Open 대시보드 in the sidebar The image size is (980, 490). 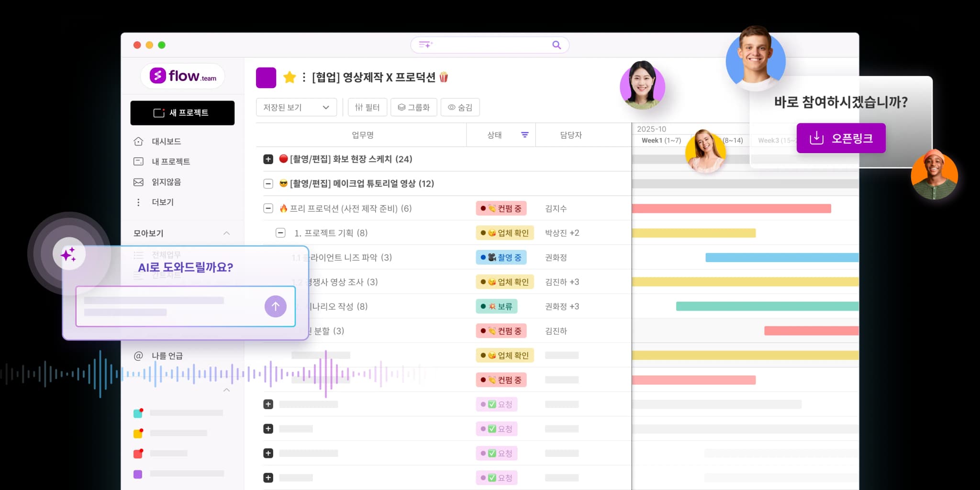pyautogui.click(x=166, y=142)
